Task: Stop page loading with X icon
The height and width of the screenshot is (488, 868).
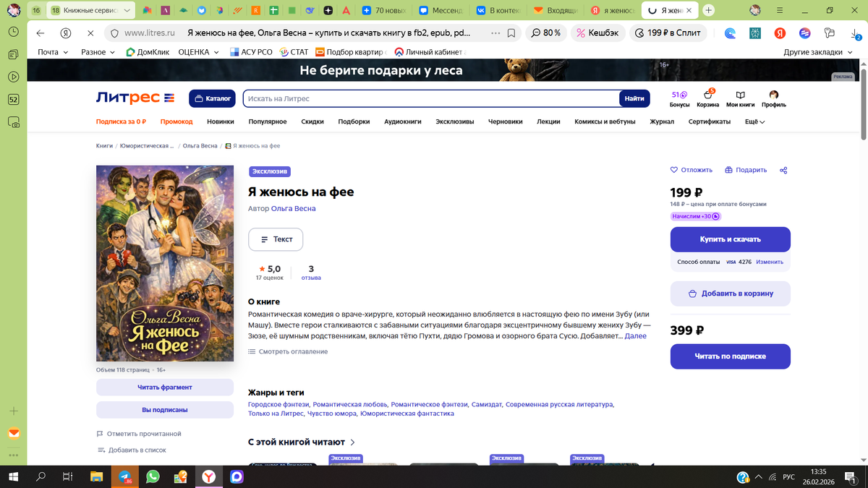Action: pos(90,33)
